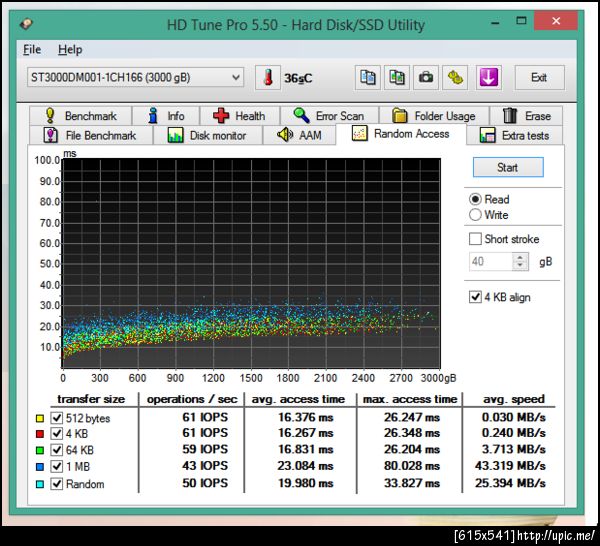Click the copy text to clipboard icon
This screenshot has width=600, height=546.
[x=368, y=78]
